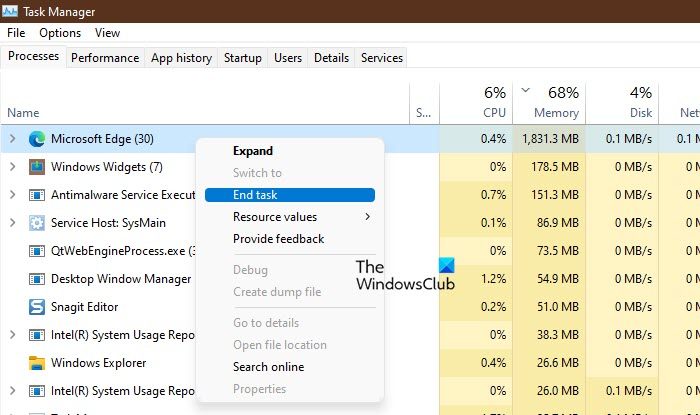The width and height of the screenshot is (700, 415).
Task: Click the 0.7% CPU value
Action: [493, 195]
